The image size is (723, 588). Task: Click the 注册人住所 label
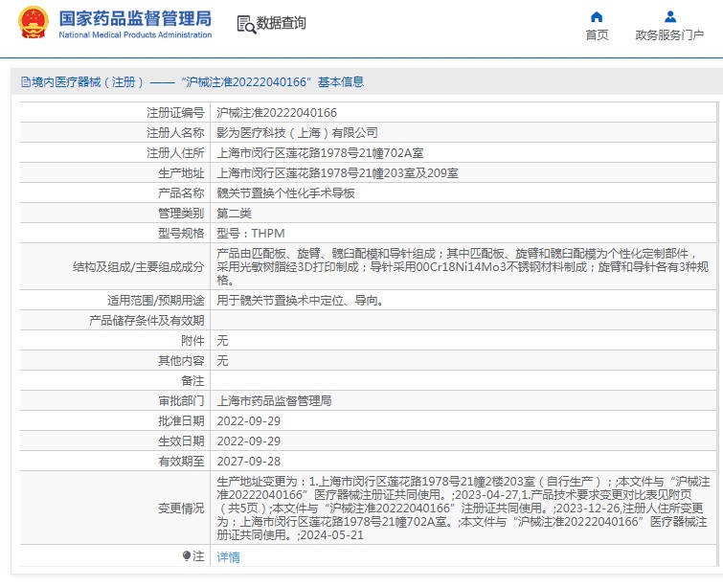coord(175,152)
